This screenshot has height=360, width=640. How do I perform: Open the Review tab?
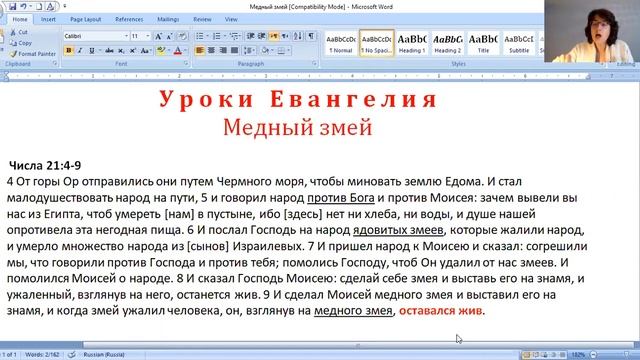(202, 19)
